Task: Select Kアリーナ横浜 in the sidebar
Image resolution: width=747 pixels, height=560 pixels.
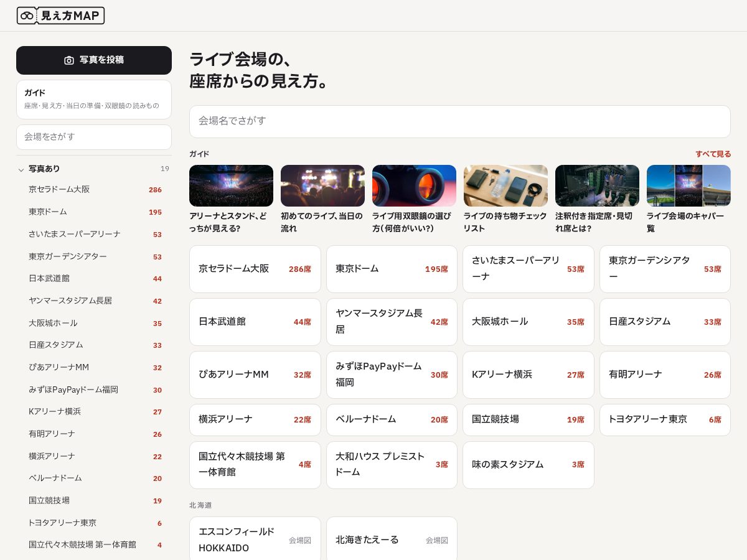Action: 94,412
